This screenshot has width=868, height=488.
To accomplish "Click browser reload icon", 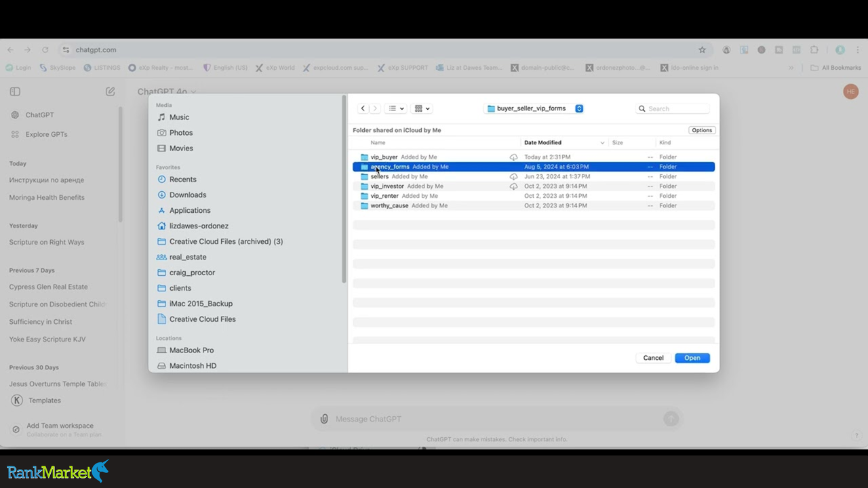I will (45, 49).
